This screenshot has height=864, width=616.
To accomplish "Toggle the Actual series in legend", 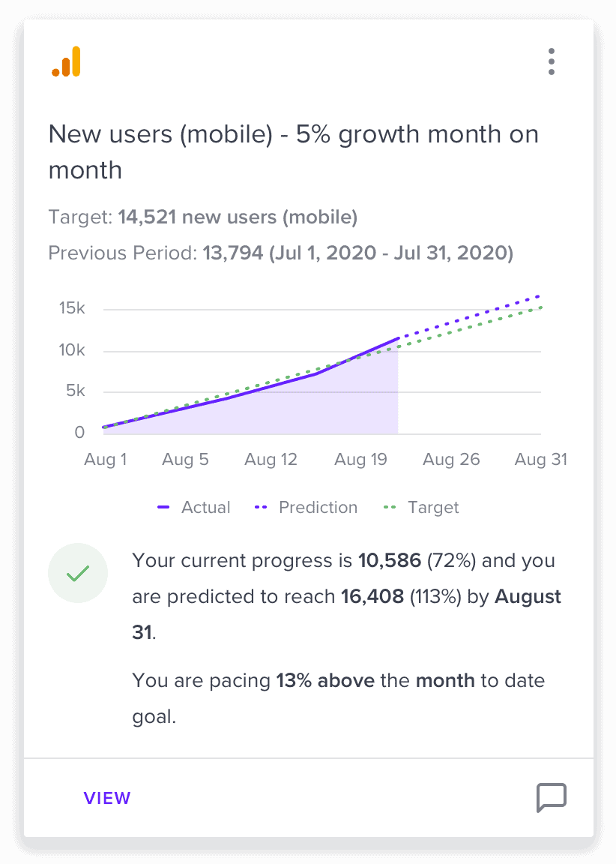I will (194, 507).
